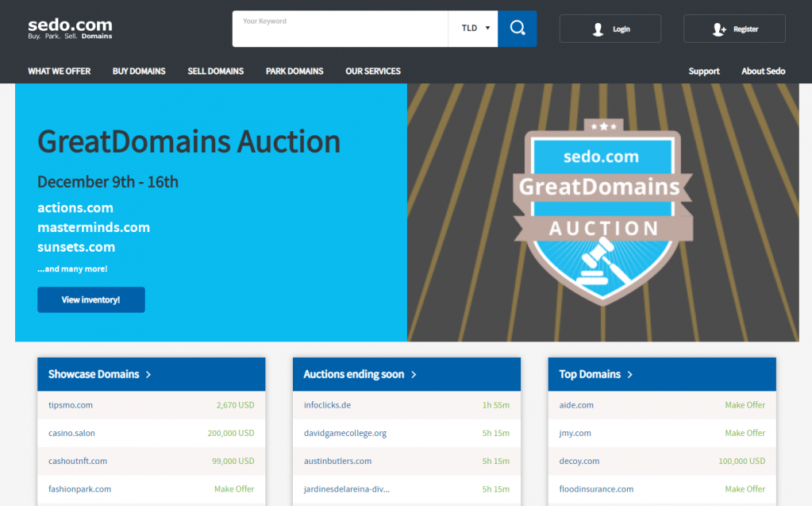Click the GreatDomains Auction badge image
Viewport: 812px width, 506px height.
coord(603,212)
